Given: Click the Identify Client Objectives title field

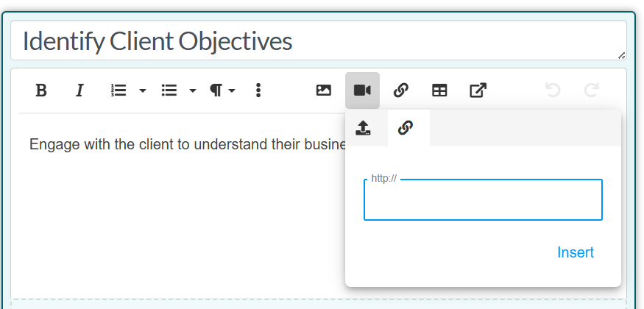Looking at the screenshot, I should (x=316, y=41).
